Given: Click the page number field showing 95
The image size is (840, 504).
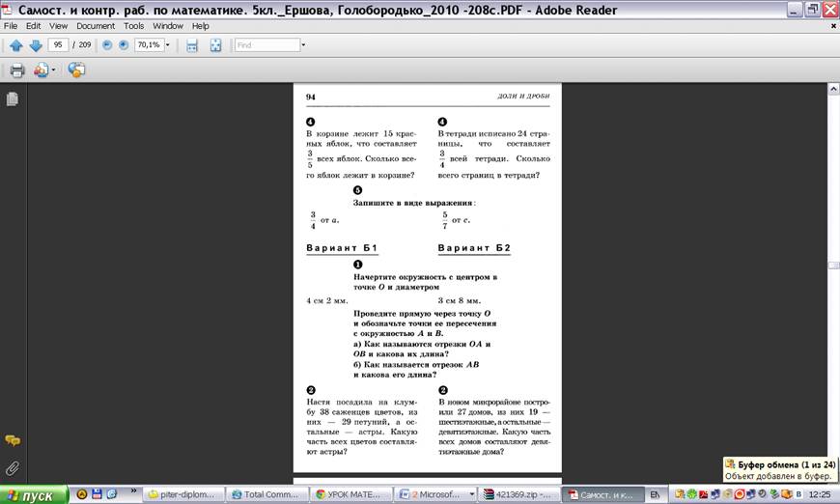Looking at the screenshot, I should 58,45.
